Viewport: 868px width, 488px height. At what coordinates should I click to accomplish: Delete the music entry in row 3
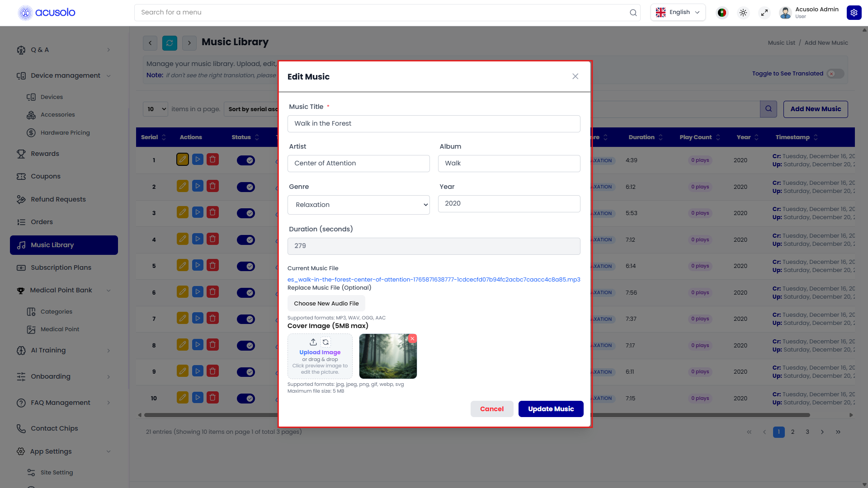point(212,212)
